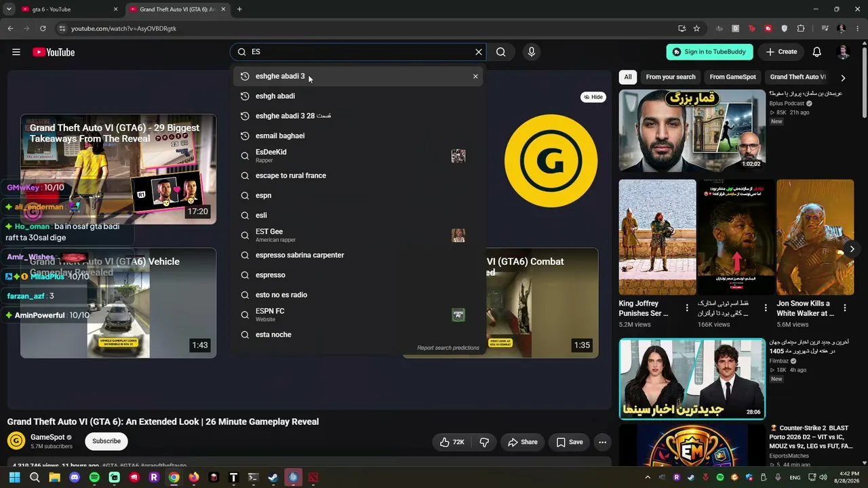Open '29 Biggest Takeaways From The Reveal' video
This screenshot has width=868, height=488.
[x=118, y=169]
